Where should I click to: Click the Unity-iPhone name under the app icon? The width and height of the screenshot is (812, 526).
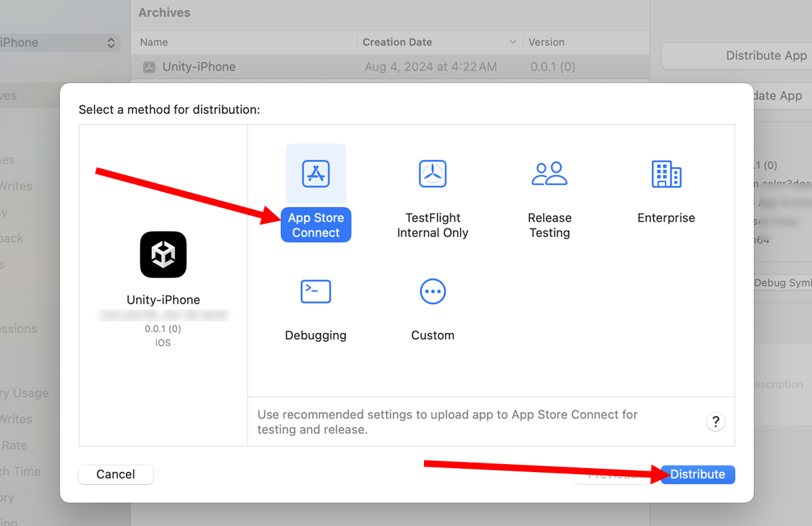(163, 300)
